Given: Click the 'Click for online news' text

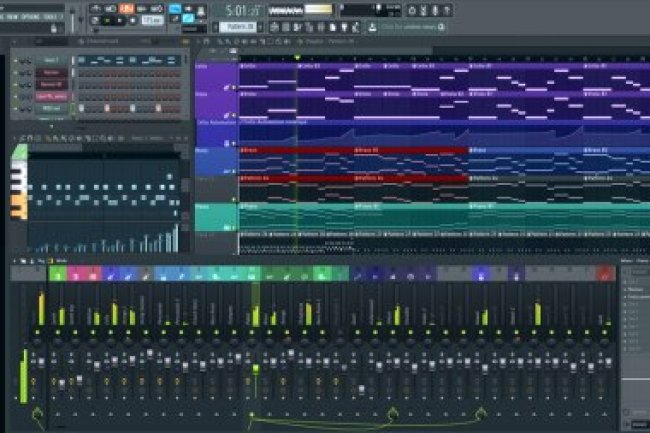Looking at the screenshot, I should click(x=408, y=27).
